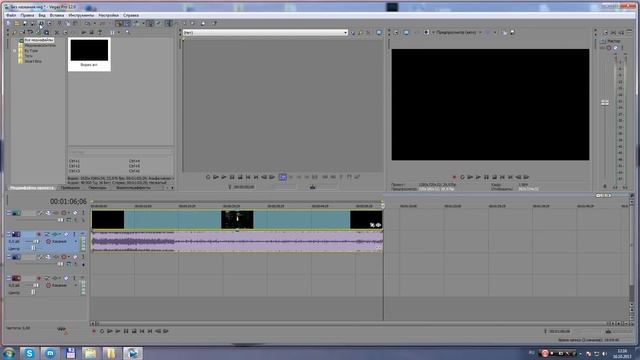Select the Теги folder in media tree

tap(28, 56)
